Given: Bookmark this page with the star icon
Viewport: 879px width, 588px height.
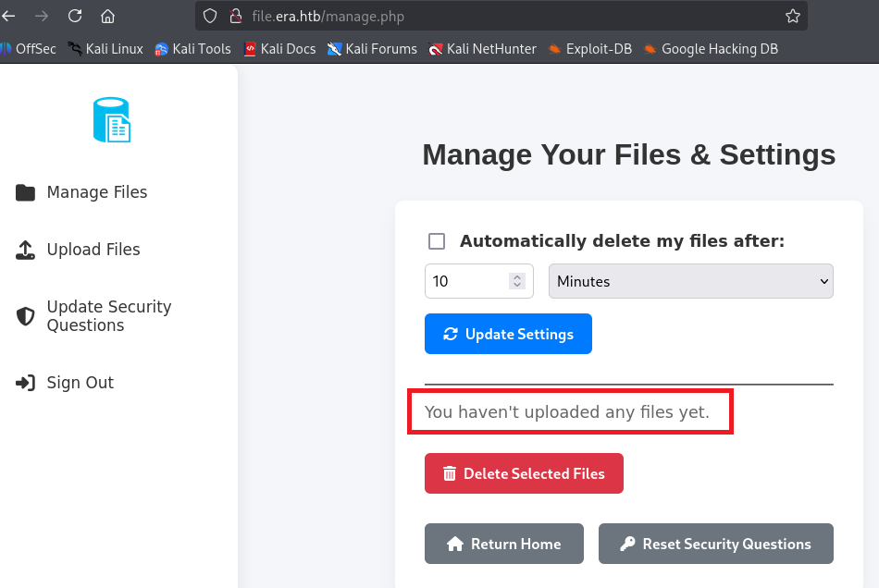Looking at the screenshot, I should (x=792, y=16).
